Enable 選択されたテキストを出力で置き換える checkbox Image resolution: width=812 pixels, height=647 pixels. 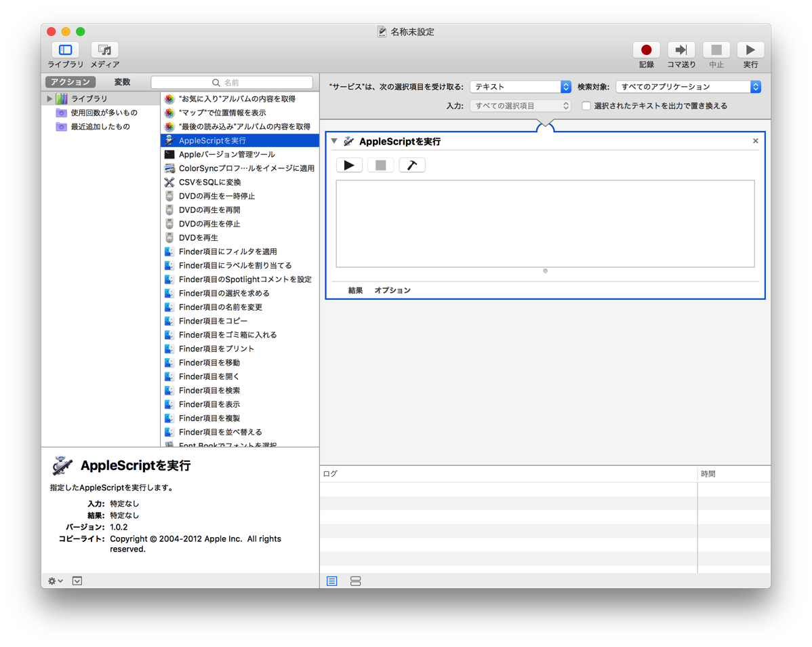(586, 106)
